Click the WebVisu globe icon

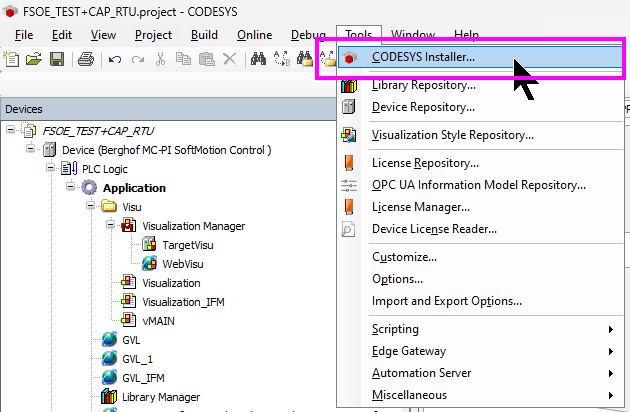pos(149,264)
